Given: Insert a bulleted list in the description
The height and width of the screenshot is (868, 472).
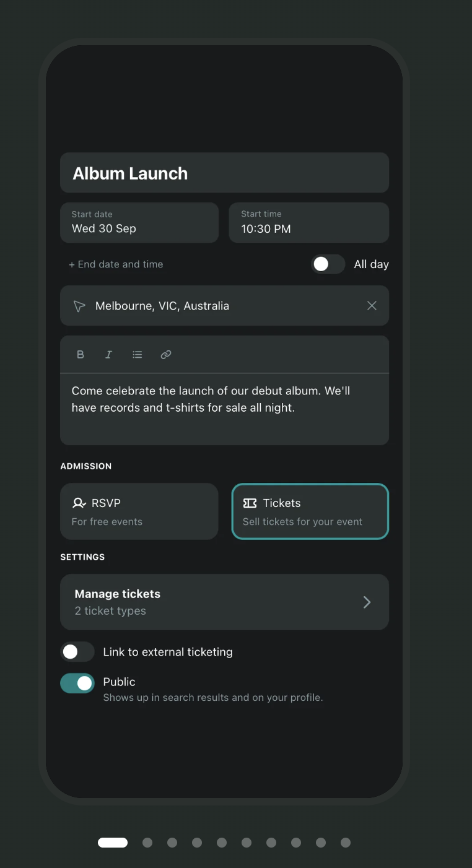Looking at the screenshot, I should point(138,355).
